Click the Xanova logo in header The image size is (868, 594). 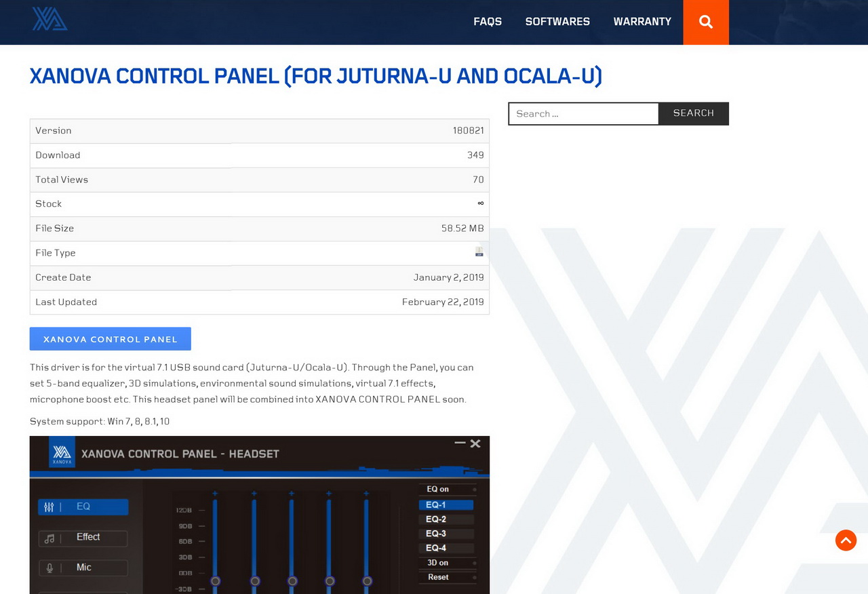tap(50, 18)
